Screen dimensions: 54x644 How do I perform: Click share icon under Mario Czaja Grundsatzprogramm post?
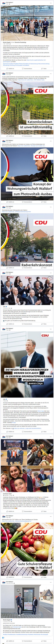pyautogui.click(x=42, y=431)
